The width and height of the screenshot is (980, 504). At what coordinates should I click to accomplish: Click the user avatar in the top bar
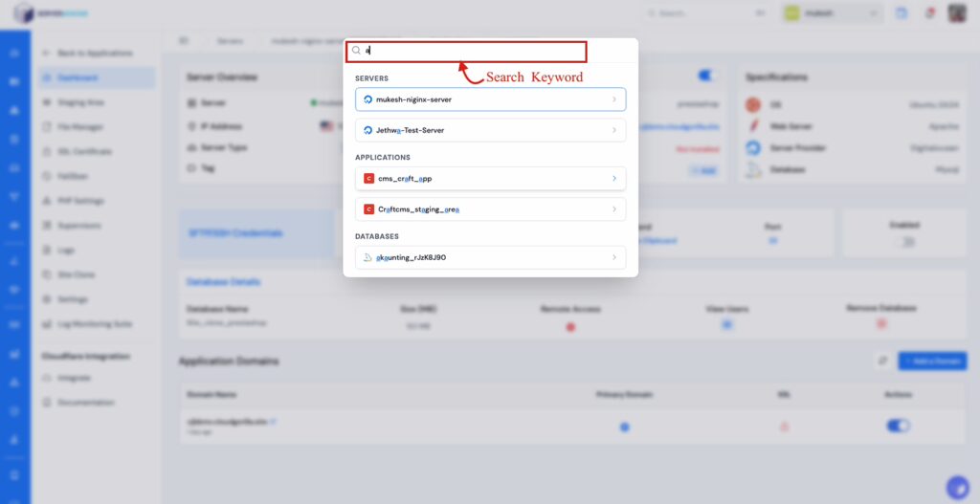[x=957, y=13]
